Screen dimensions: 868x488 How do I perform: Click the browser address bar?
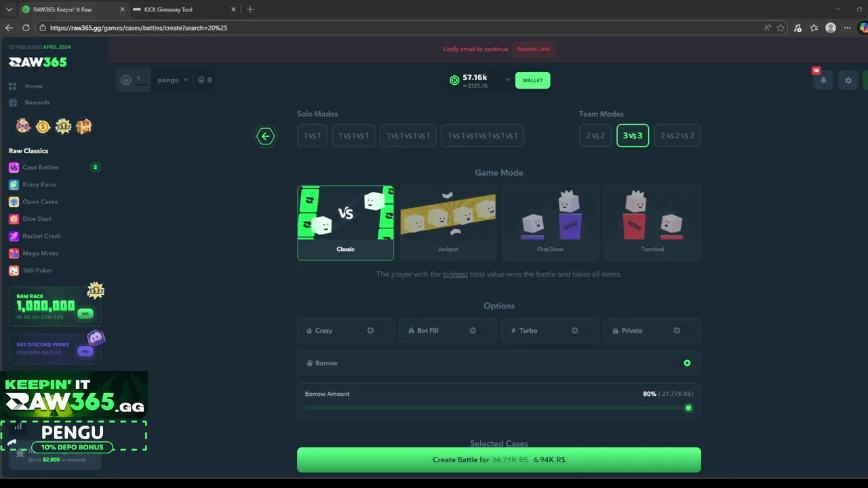click(400, 28)
